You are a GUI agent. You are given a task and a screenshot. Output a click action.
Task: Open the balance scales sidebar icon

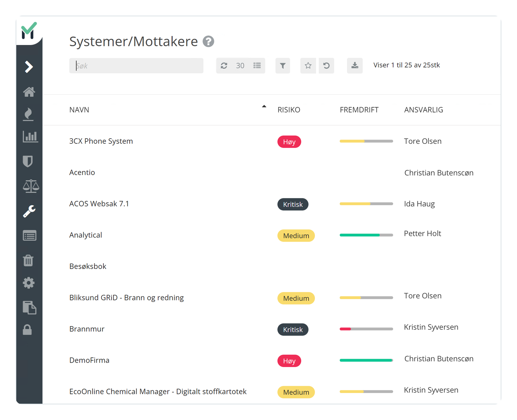pyautogui.click(x=31, y=186)
